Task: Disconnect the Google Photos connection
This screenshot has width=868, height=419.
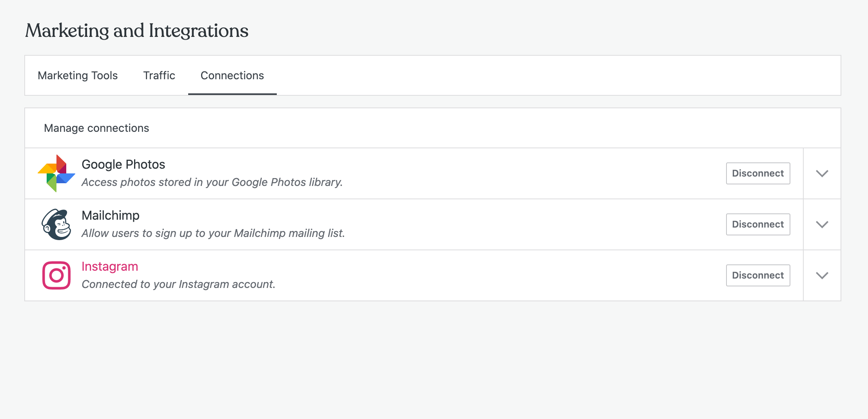Action: click(x=758, y=173)
